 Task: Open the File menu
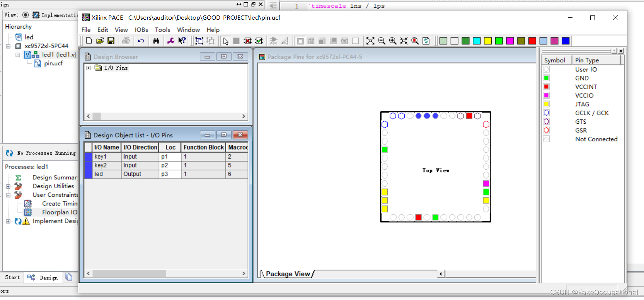click(x=86, y=30)
